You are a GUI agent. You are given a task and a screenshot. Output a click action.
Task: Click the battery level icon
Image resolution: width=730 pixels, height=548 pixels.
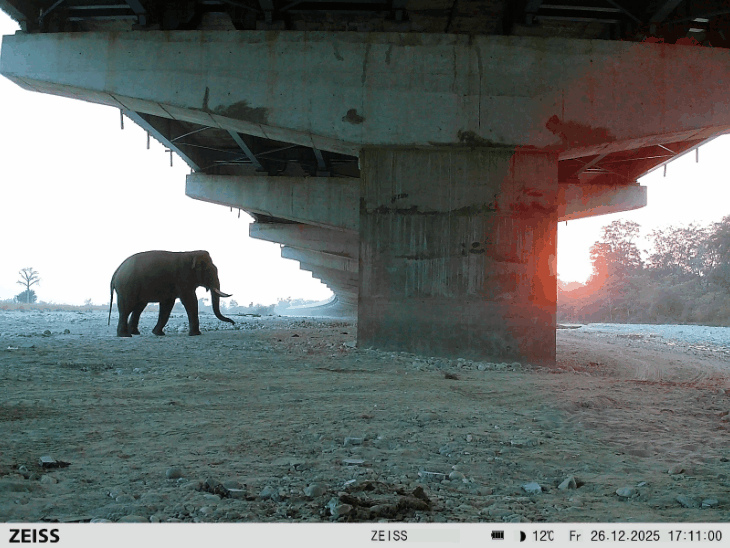click(x=497, y=536)
